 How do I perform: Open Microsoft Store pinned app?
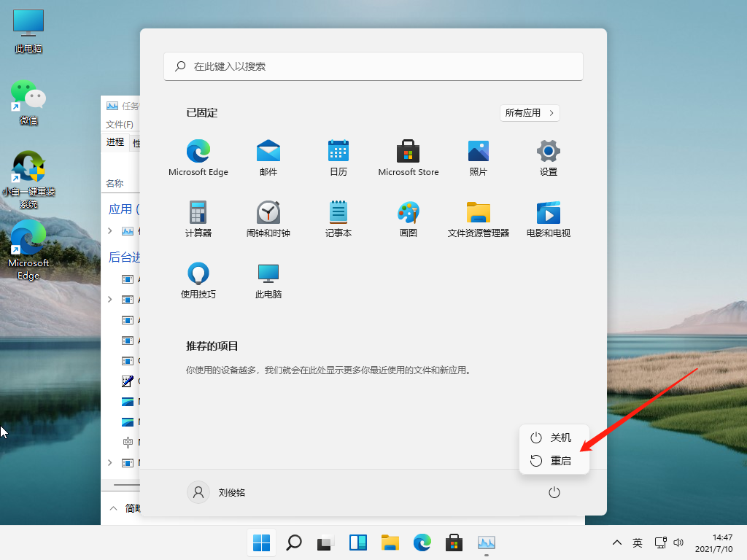pyautogui.click(x=409, y=157)
